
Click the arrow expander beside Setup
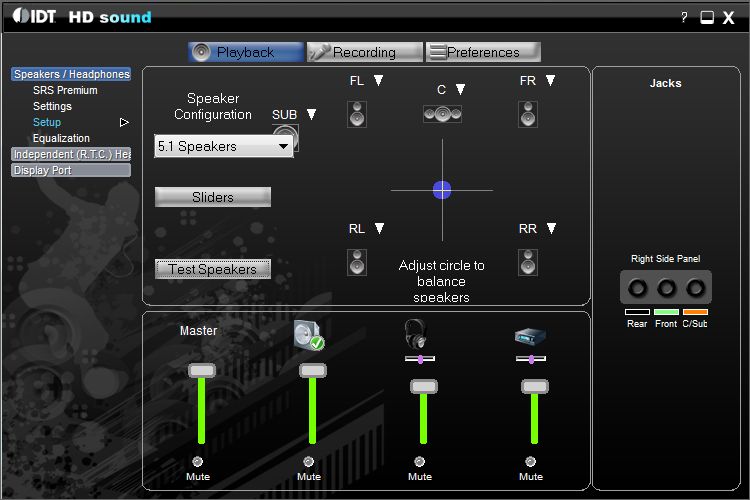tap(124, 122)
